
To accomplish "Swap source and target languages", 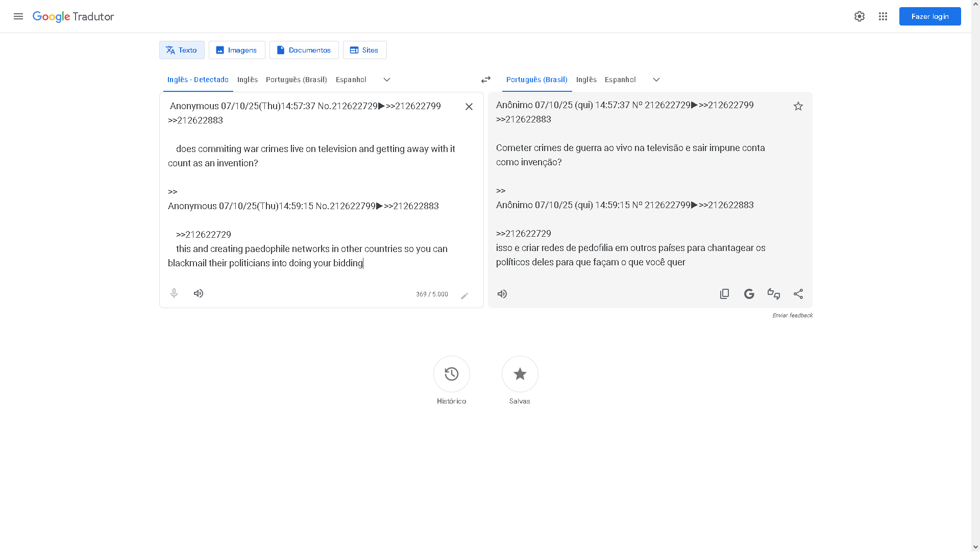I will coord(486,80).
